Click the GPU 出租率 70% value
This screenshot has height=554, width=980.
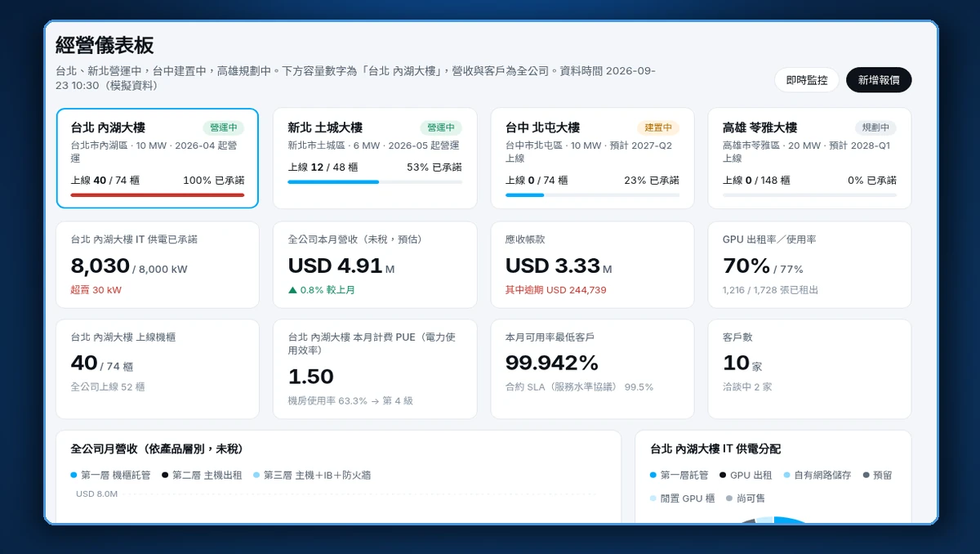[746, 266]
